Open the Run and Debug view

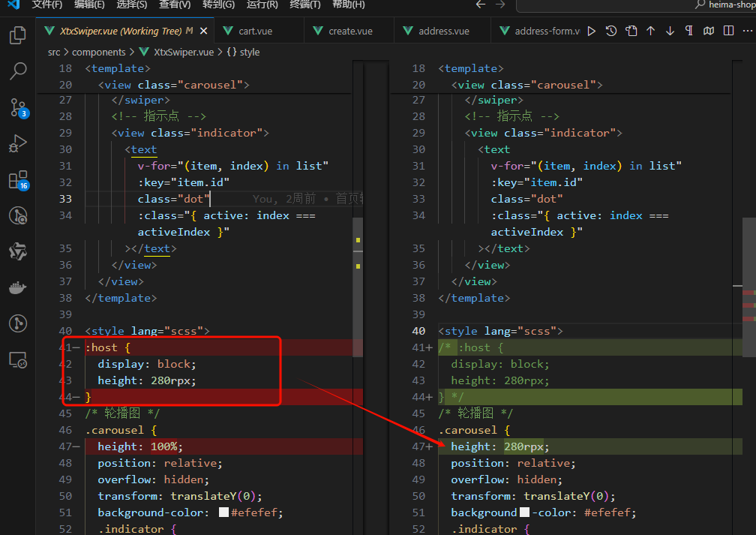tap(18, 144)
